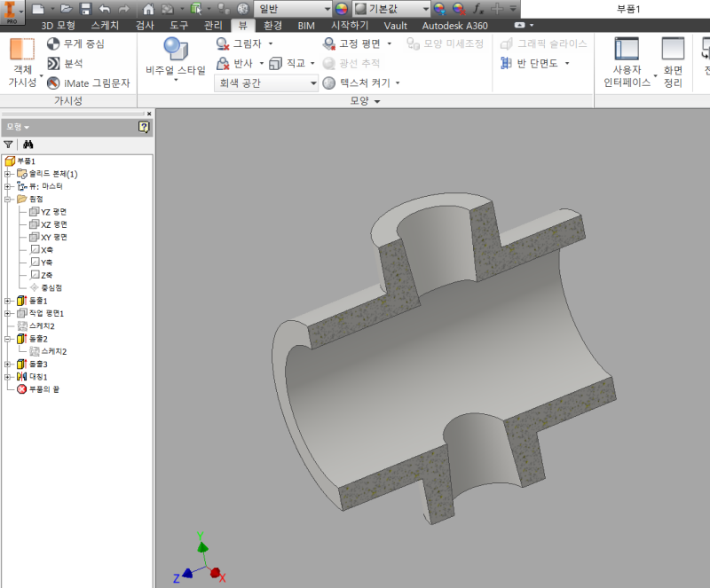The height and width of the screenshot is (588, 710).
Task: Toggle 텍스처 켜기 texture display
Action: point(329,82)
